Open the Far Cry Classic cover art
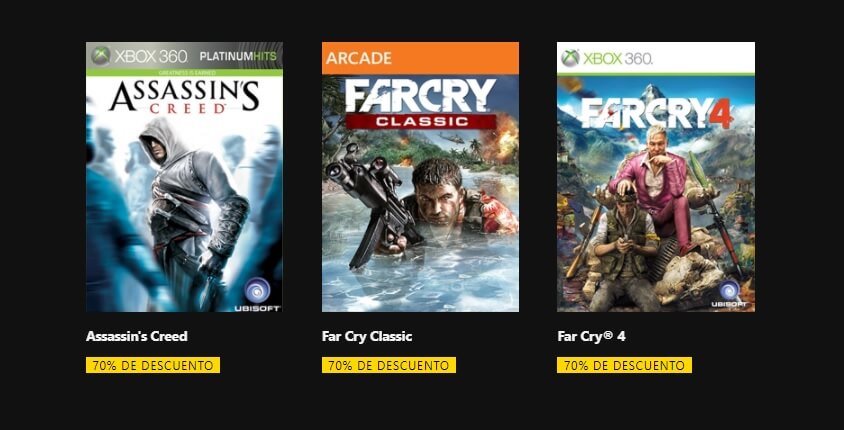The width and height of the screenshot is (844, 430). [420, 177]
